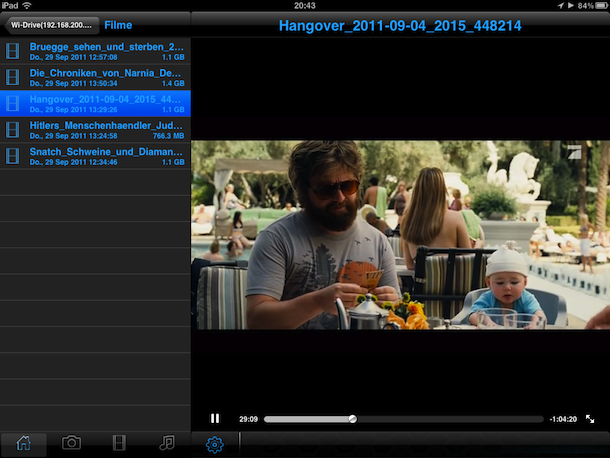
Task: Click date Do., 29 Sep 2011 12:57:08
Action: [x=74, y=57]
